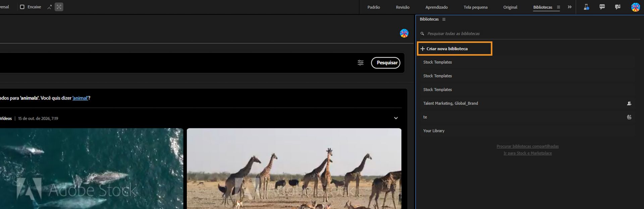The width and height of the screenshot is (644, 209).
Task: Click the wand icon next to Encaixe
Action: pyautogui.click(x=49, y=7)
